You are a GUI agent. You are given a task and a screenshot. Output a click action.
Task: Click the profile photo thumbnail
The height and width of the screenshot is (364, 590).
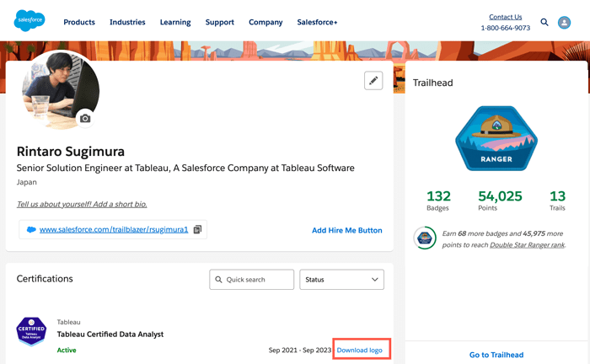pyautogui.click(x=59, y=90)
